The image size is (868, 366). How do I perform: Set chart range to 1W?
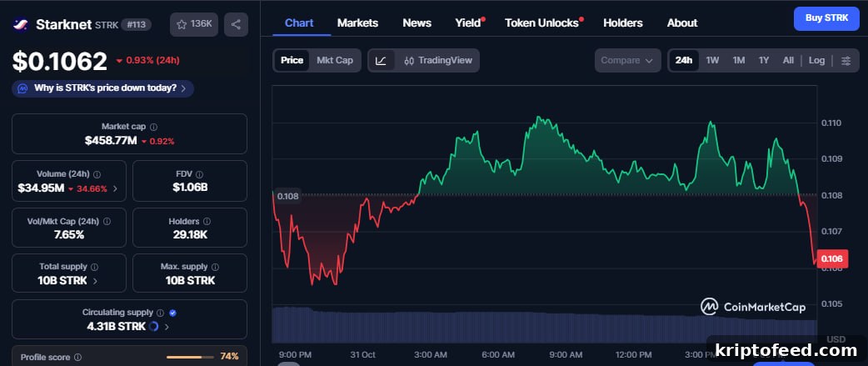[x=712, y=60]
